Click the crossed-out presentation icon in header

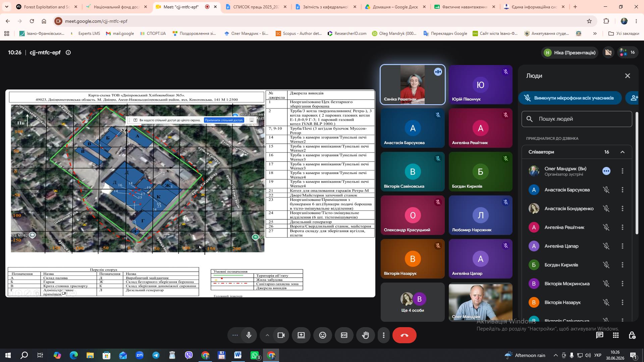(x=608, y=53)
